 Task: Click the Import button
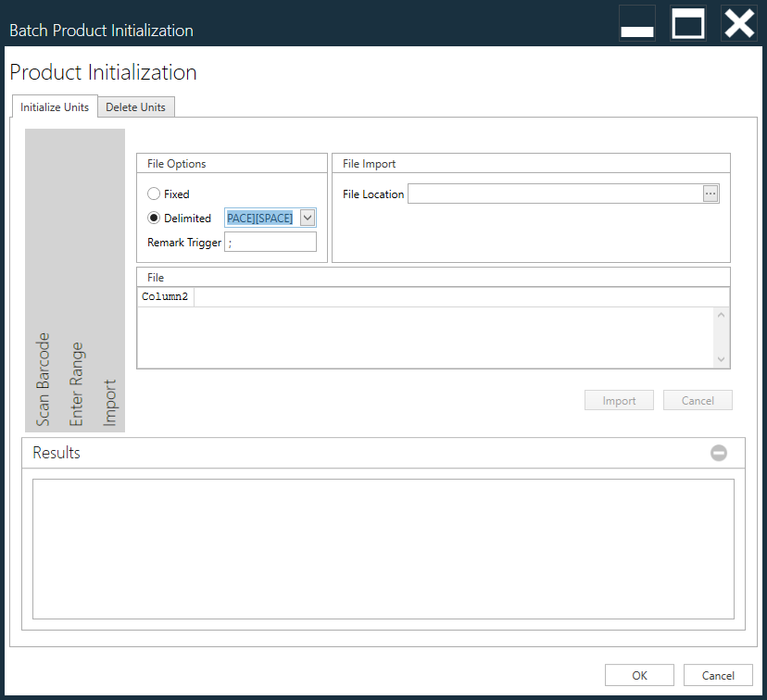619,399
